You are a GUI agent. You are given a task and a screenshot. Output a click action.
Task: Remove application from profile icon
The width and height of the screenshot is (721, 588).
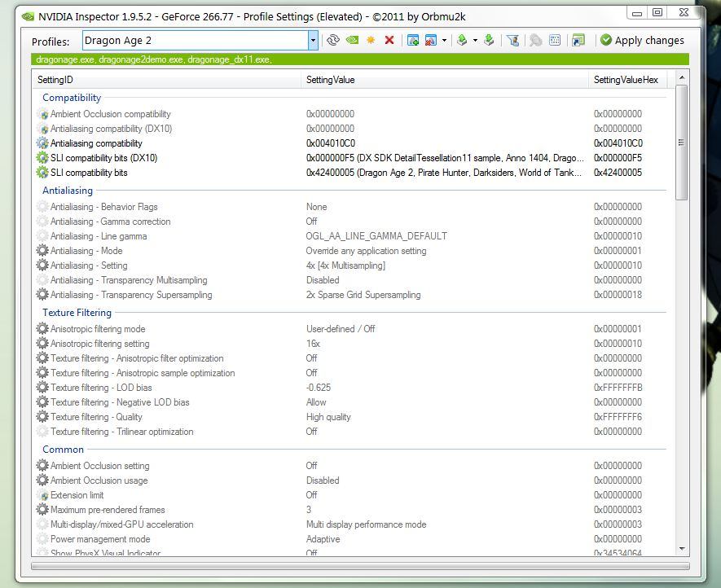pyautogui.click(x=431, y=41)
